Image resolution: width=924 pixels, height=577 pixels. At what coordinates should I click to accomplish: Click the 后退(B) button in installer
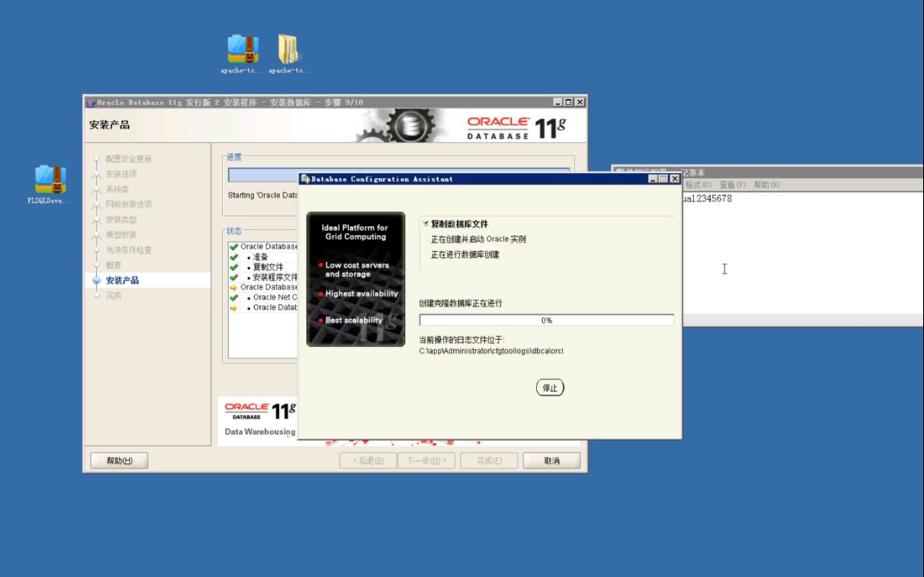pos(367,461)
